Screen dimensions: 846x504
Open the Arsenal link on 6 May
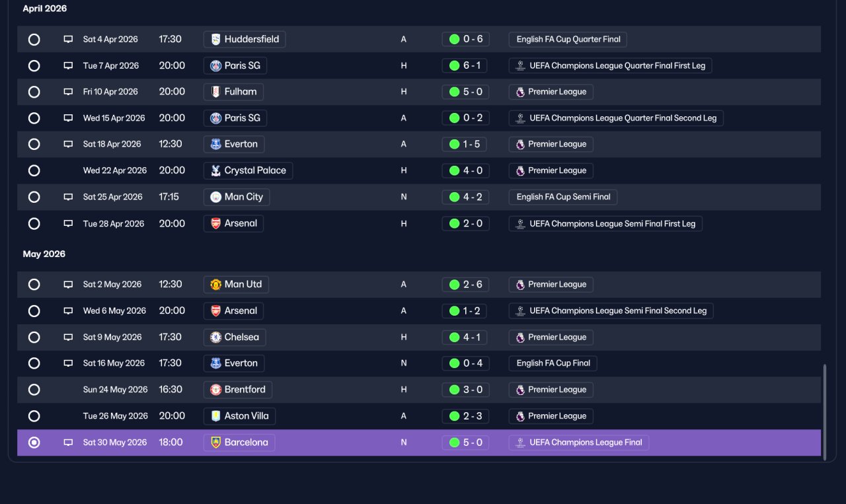233,310
